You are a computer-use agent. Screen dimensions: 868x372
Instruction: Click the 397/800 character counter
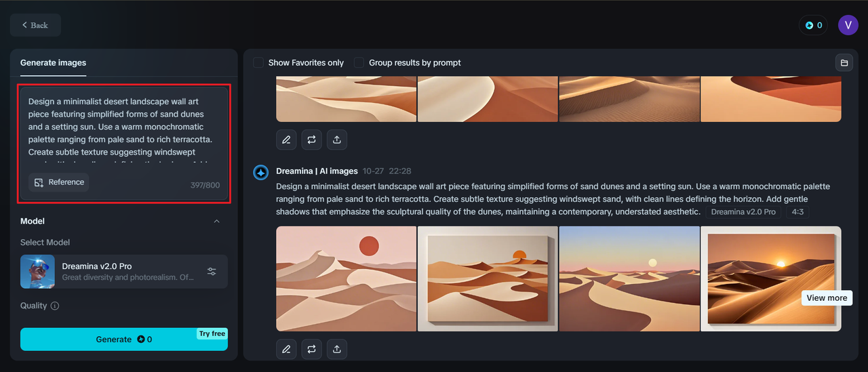(204, 185)
